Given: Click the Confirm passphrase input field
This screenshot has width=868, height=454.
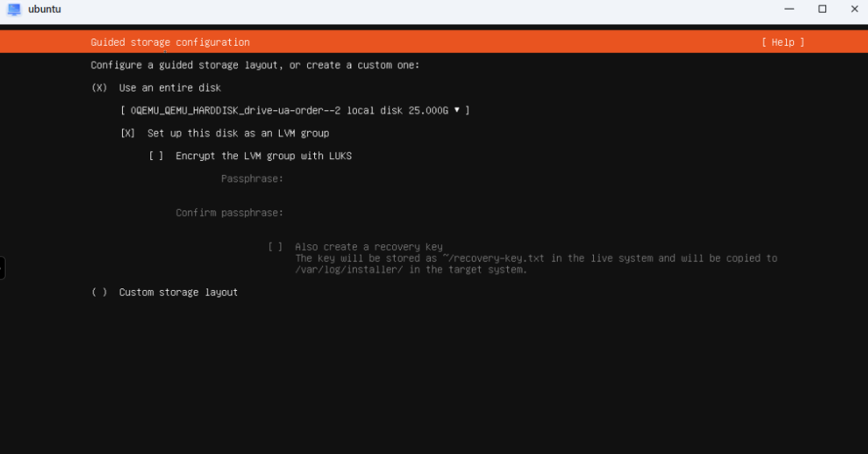Looking at the screenshot, I should [x=402, y=213].
